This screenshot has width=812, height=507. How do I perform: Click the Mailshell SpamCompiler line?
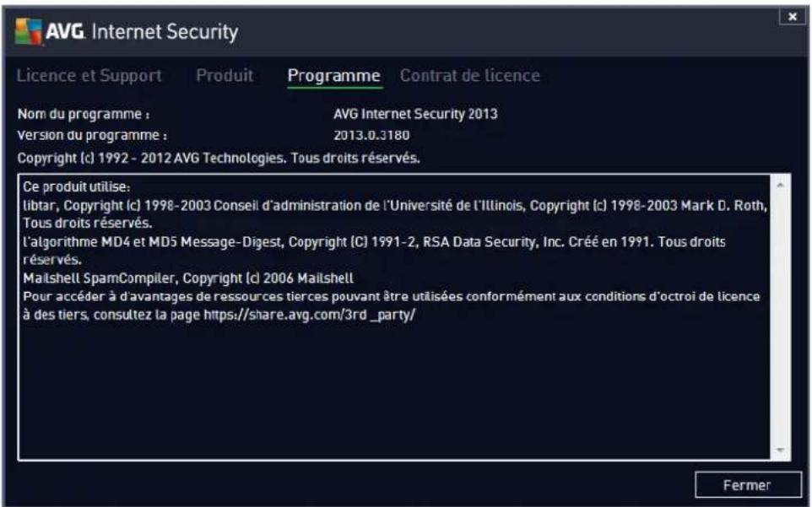188,278
